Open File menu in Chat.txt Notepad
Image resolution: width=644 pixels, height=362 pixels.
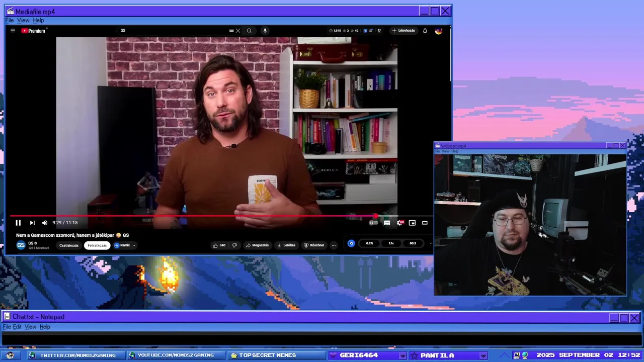point(7,327)
